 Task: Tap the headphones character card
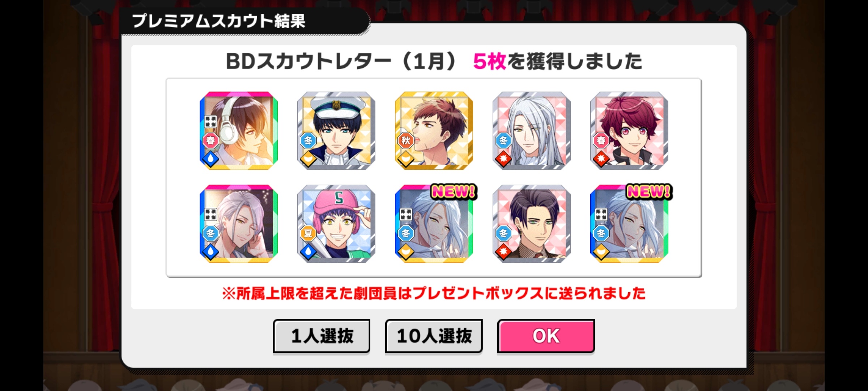[x=239, y=131]
